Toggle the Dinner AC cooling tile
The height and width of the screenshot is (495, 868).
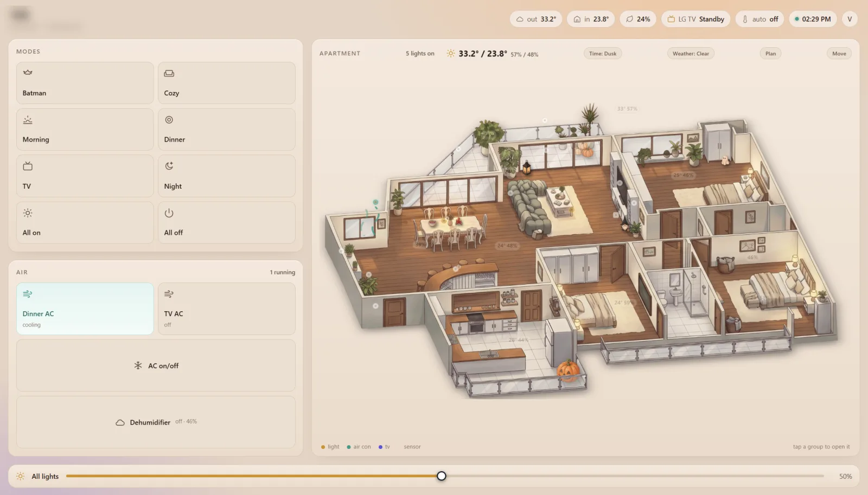[x=85, y=308]
